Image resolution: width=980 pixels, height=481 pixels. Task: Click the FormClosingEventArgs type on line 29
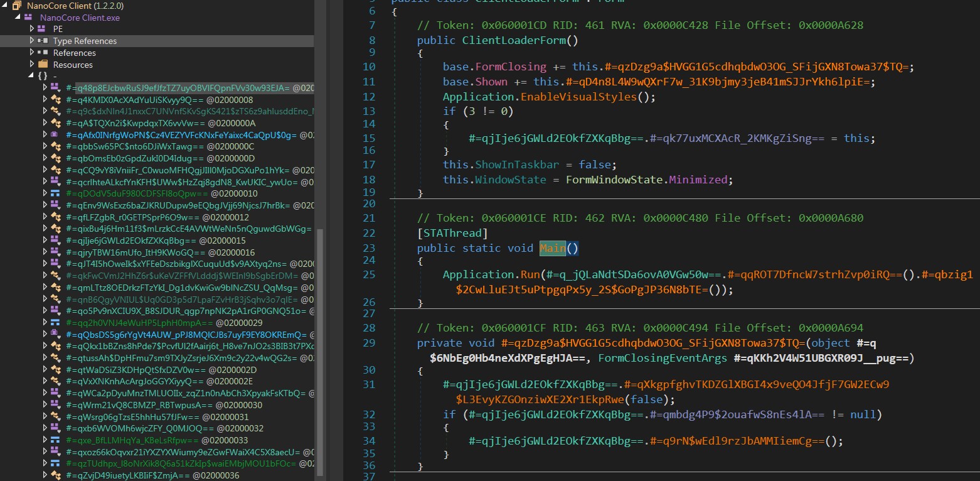coord(661,359)
